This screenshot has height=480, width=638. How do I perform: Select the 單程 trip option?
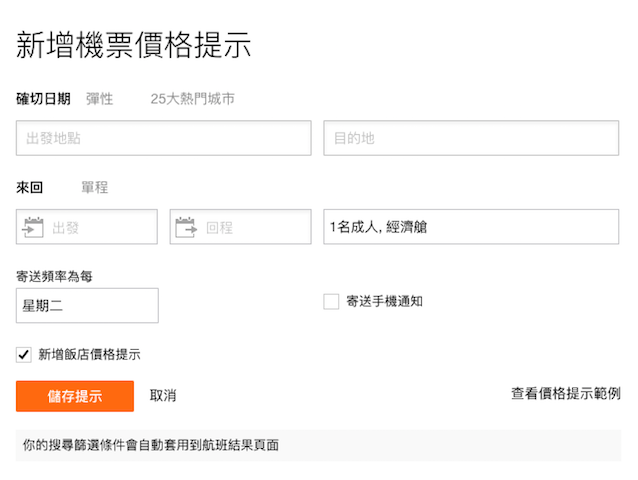[94, 188]
